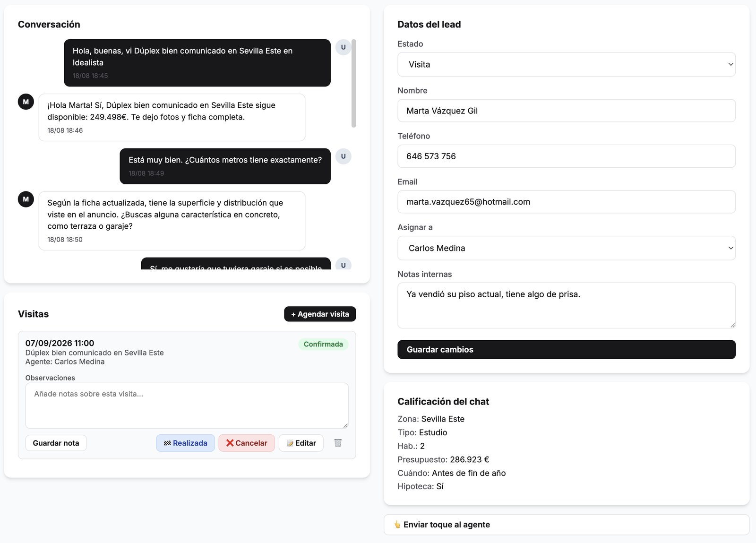Click 'Zona: Sevilla Este' line
The width and height of the screenshot is (756, 543).
[x=431, y=419]
